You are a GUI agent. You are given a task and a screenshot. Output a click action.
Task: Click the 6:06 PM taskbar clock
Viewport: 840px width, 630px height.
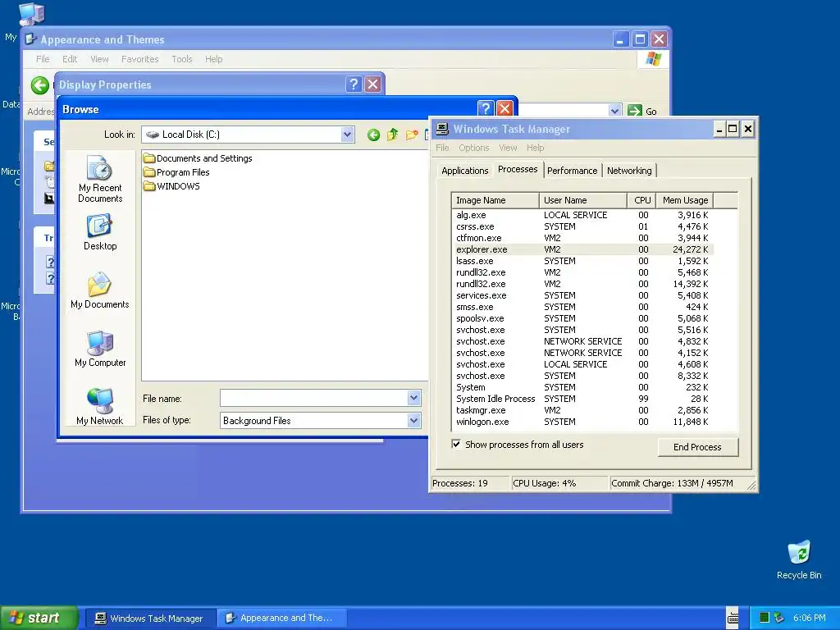tap(809, 618)
